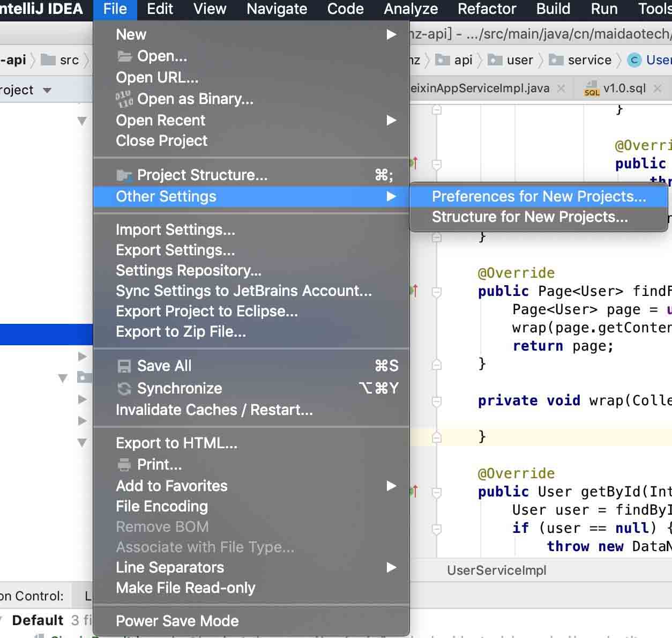Screen dimensions: 672x638
Task: Click the class icon beside Use in the breadcrumb
Action: coord(634,60)
